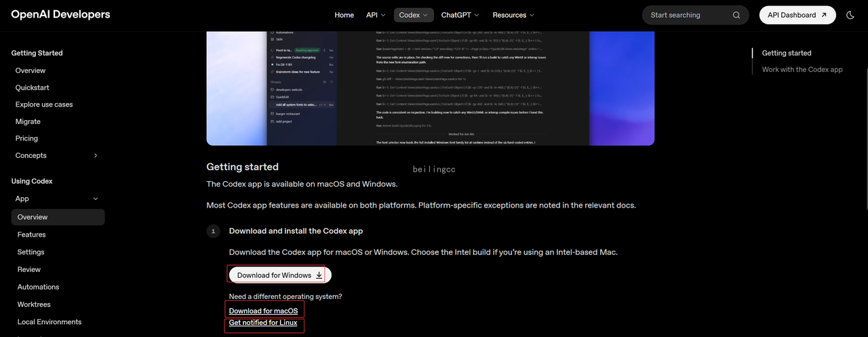The height and width of the screenshot is (337, 868).
Task: Click the download arrow icon on Windows button
Action: point(319,275)
